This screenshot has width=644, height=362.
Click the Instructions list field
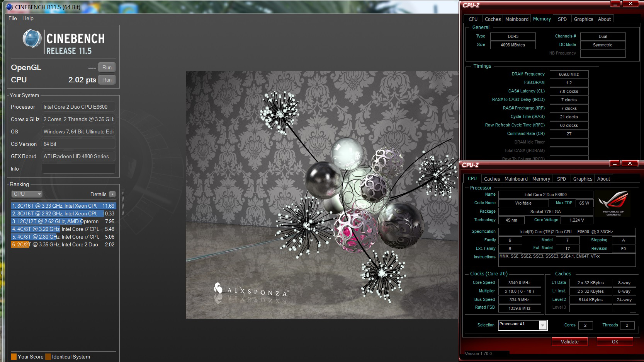pyautogui.click(x=567, y=260)
